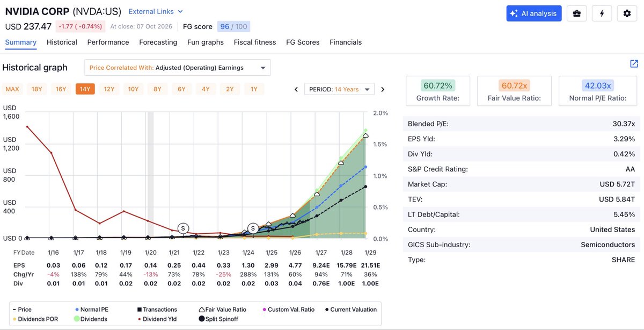Screen dimensions: 644x330
Task: Open the Price Correlated With dropdown
Action: pyautogui.click(x=178, y=68)
